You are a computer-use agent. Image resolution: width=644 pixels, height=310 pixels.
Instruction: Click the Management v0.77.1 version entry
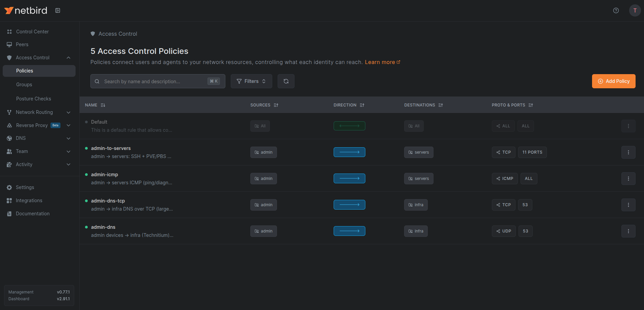39,292
